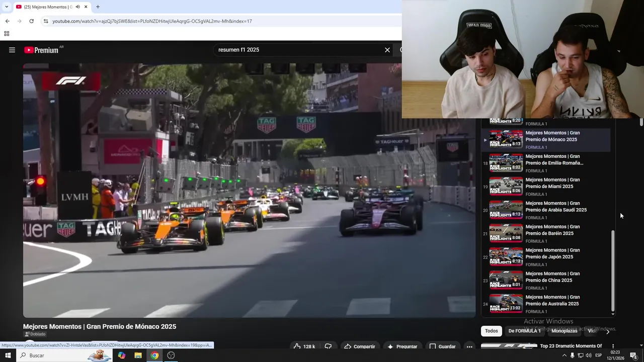Screen dimensions: 644x362
Task: Go back using browser back arrow
Action: (7, 21)
